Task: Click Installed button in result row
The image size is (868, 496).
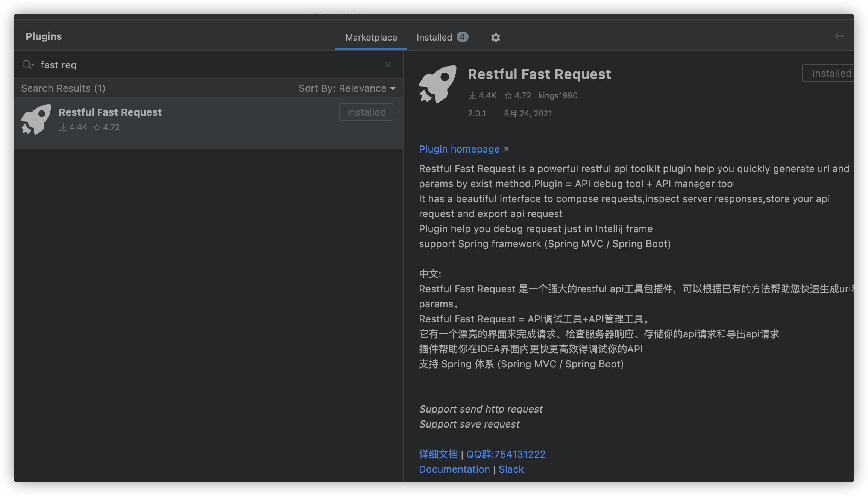Action: pyautogui.click(x=366, y=112)
